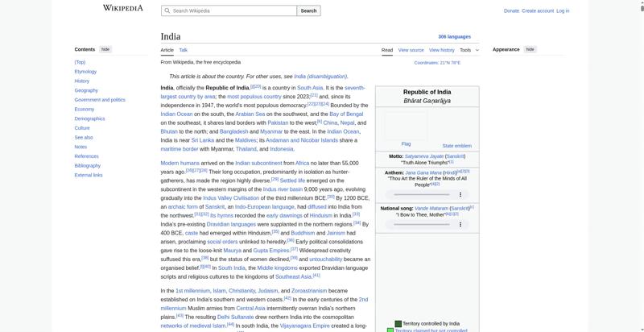Switch to the Talk tab

coord(184,50)
